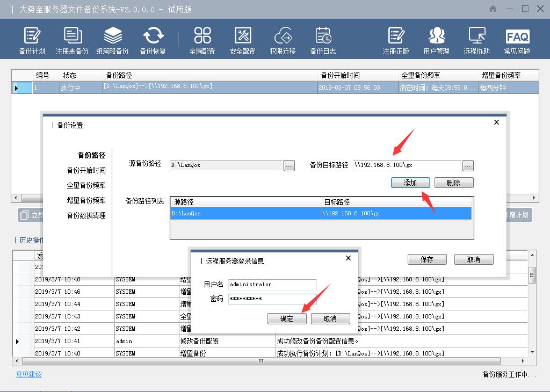
Task: Open 全局配置 global configuration
Action: coord(202,41)
